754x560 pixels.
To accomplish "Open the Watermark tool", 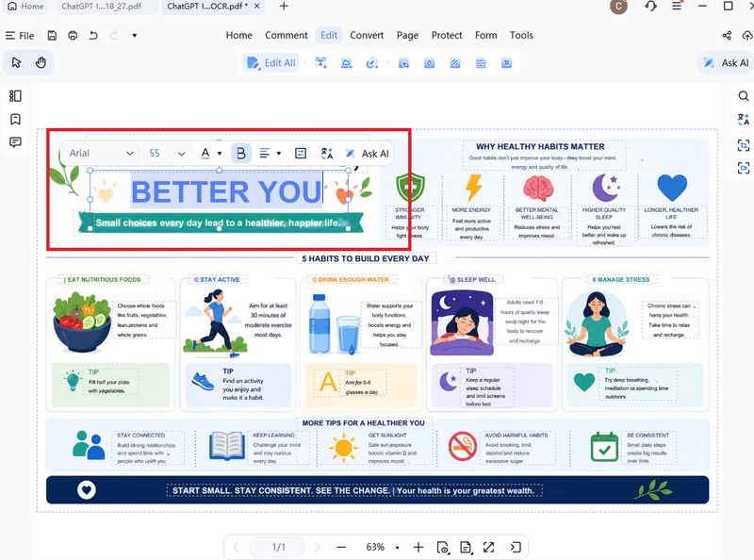I will tap(430, 62).
